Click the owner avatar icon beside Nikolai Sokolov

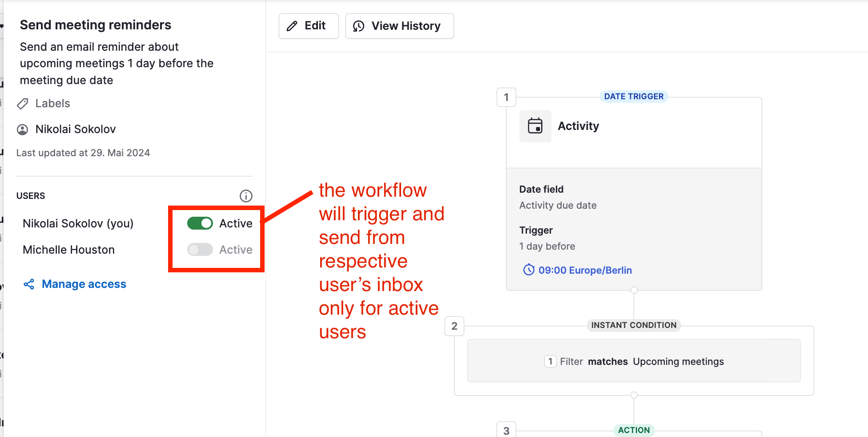[x=22, y=129]
